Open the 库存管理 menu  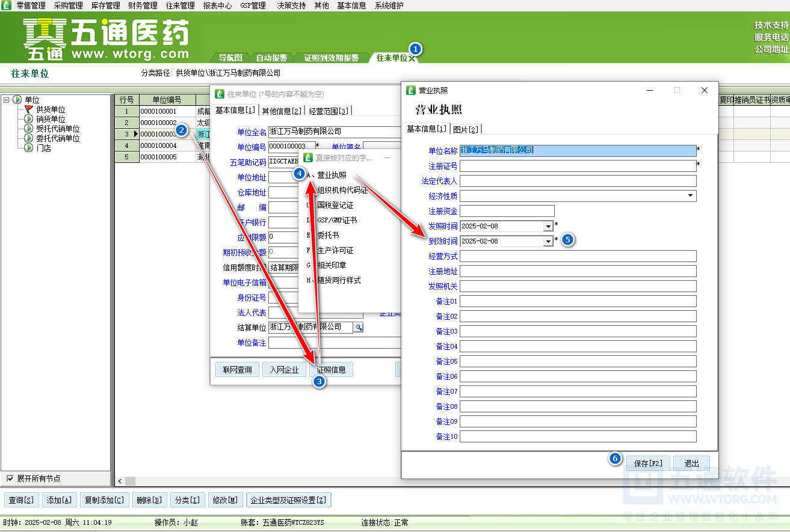105,5
